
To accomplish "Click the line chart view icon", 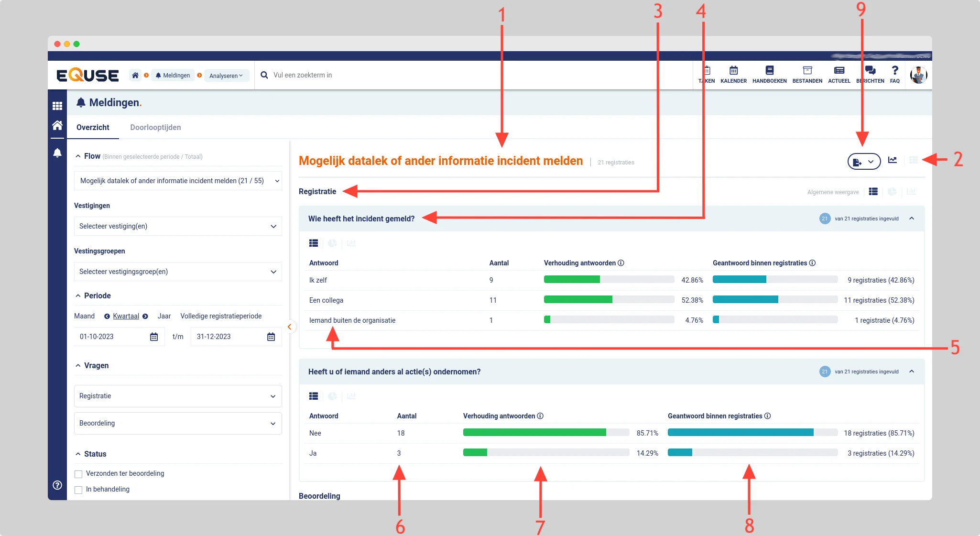I will (893, 160).
